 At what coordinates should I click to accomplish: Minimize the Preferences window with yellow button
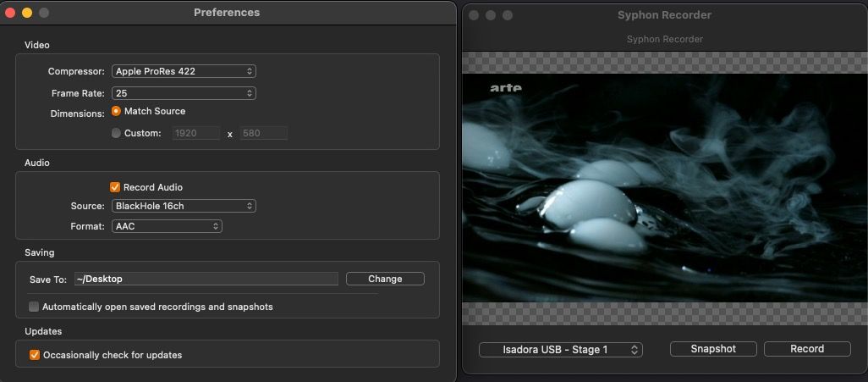26,12
